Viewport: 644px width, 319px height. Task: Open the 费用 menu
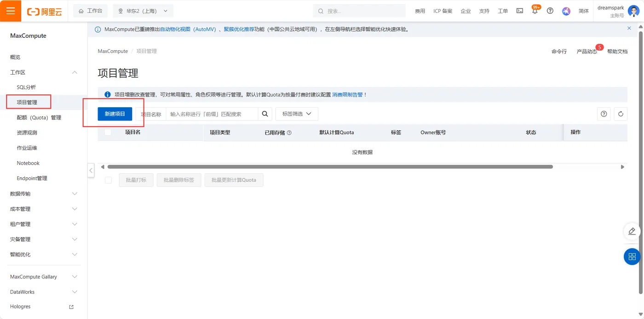pos(420,11)
